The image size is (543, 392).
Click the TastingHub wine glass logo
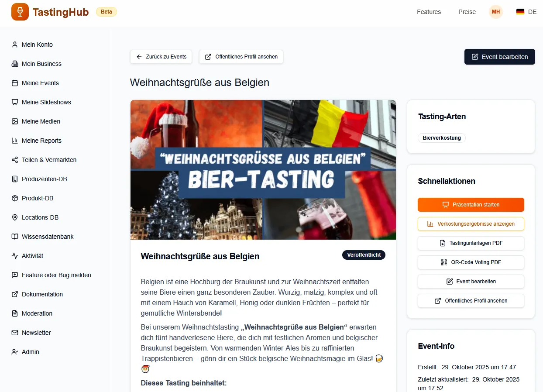[20, 12]
